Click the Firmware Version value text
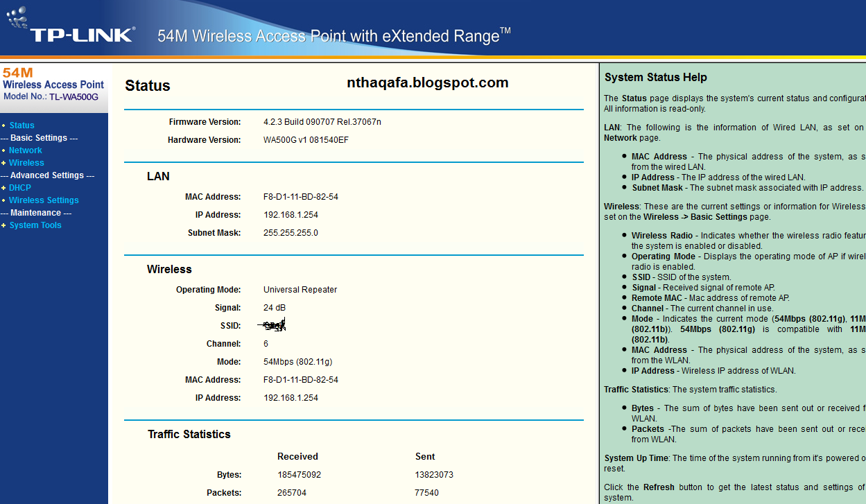 tap(322, 122)
